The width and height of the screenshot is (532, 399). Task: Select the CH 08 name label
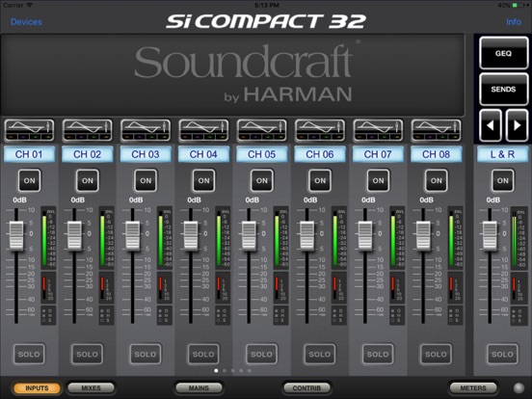(437, 154)
